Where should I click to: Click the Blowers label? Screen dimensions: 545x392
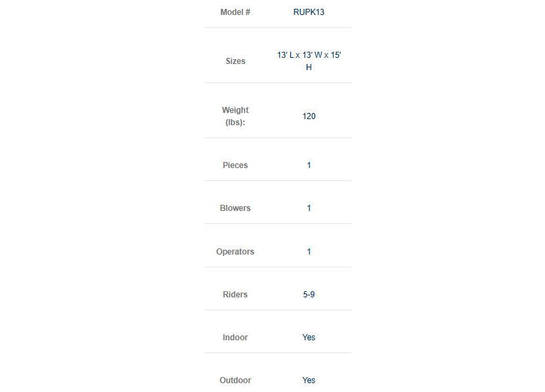coord(235,208)
